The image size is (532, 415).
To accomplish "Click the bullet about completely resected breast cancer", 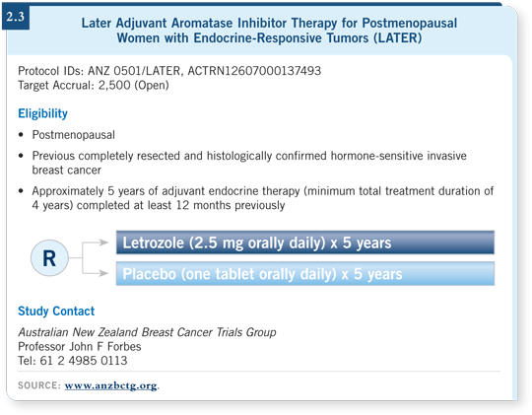I will click(x=249, y=163).
